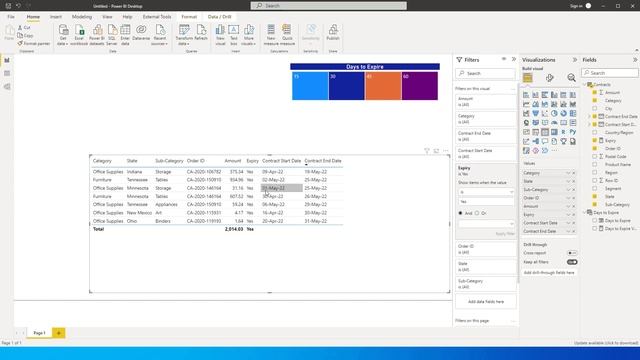
Task: Connect to SQL Server
Action: (x=112, y=35)
